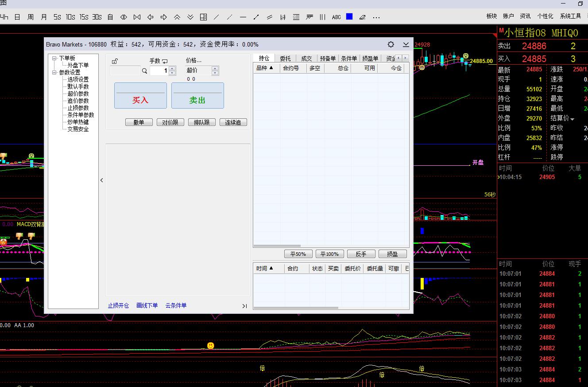Toggle the 手数 enter-key icon
Screen dimensions: 588x387
tap(165, 61)
